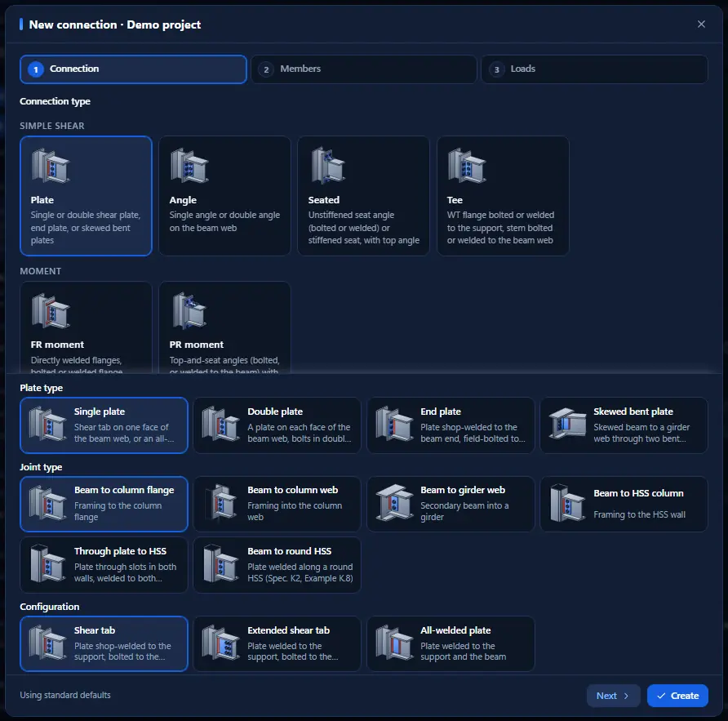
Task: Click 'Framing into the column web' text
Action: (x=295, y=511)
